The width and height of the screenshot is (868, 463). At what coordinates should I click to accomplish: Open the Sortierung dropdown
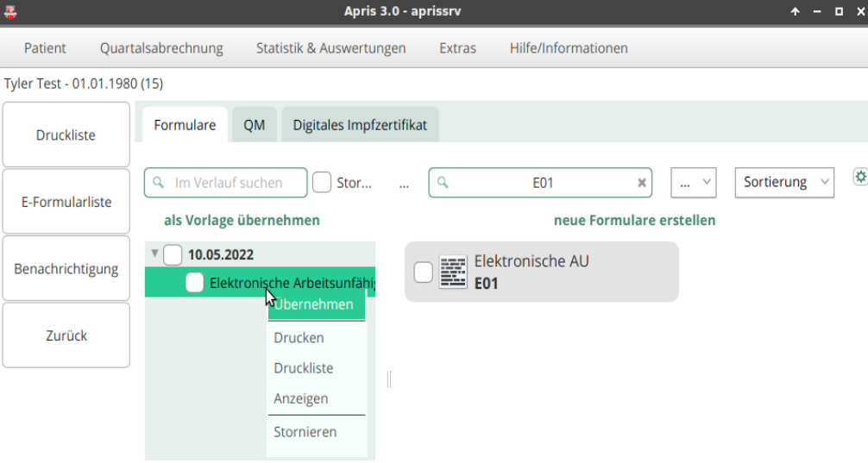784,182
